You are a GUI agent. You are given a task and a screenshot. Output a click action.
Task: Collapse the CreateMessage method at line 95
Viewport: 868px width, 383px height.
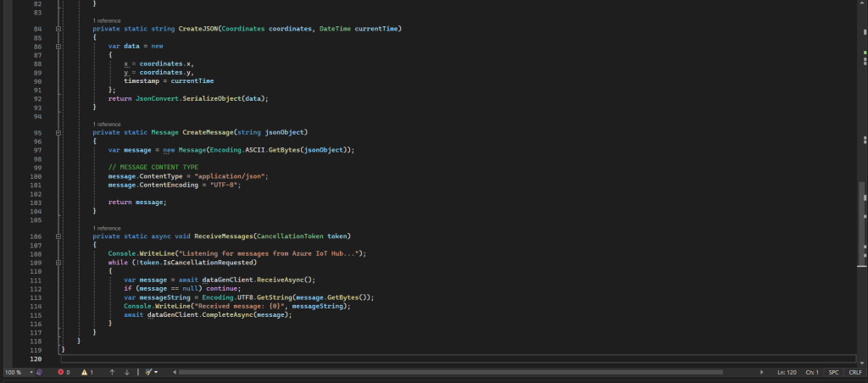pyautogui.click(x=58, y=132)
